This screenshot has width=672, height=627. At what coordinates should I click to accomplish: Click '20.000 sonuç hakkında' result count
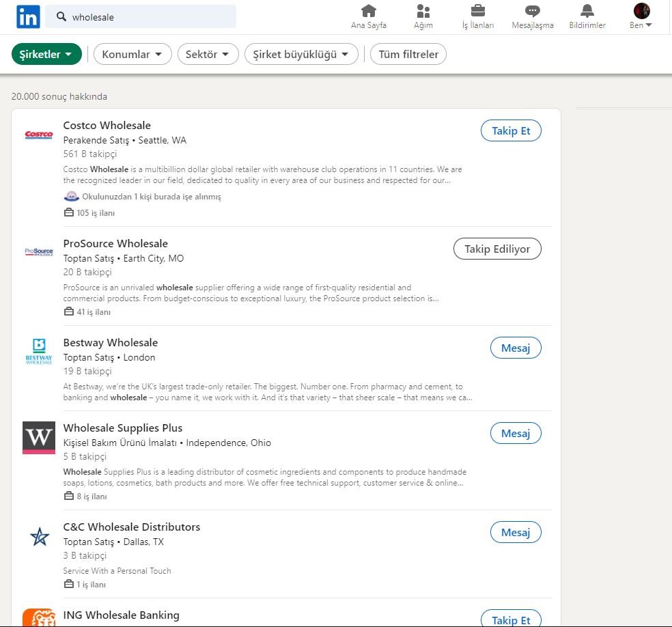pos(59,96)
